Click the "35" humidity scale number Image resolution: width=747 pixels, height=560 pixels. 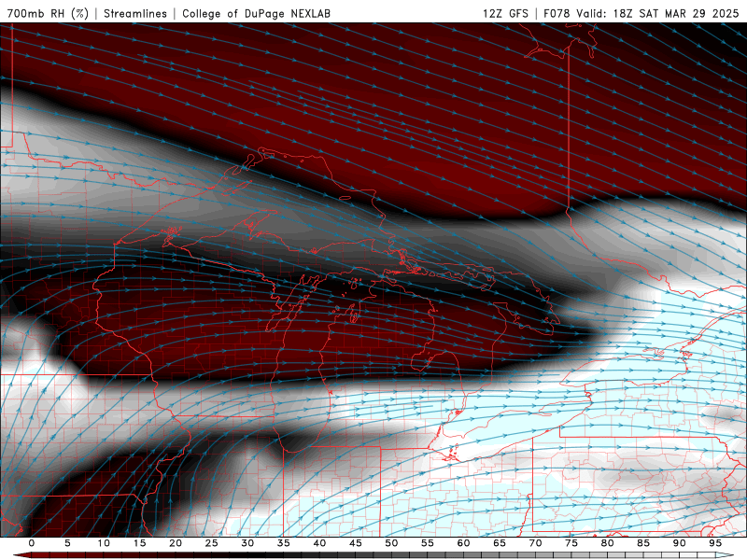[284, 543]
